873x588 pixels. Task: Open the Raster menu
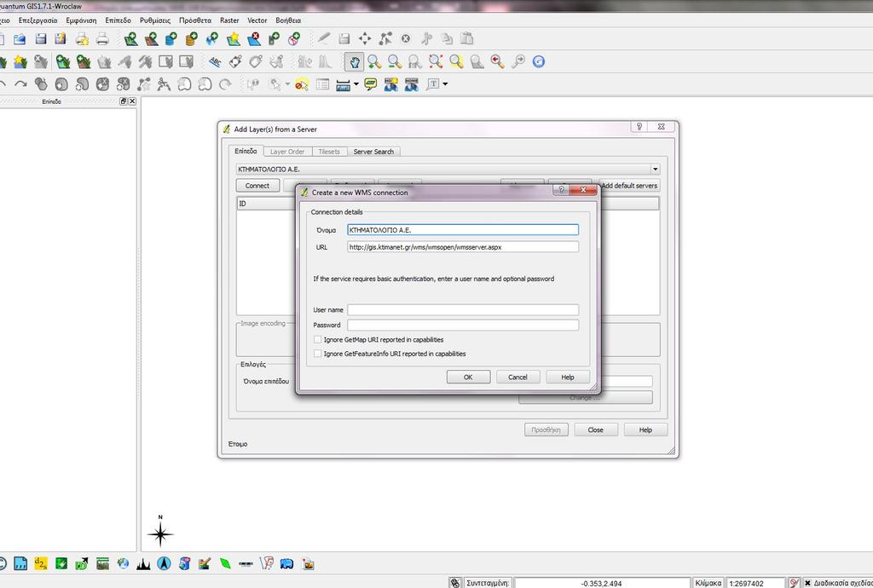coord(229,20)
